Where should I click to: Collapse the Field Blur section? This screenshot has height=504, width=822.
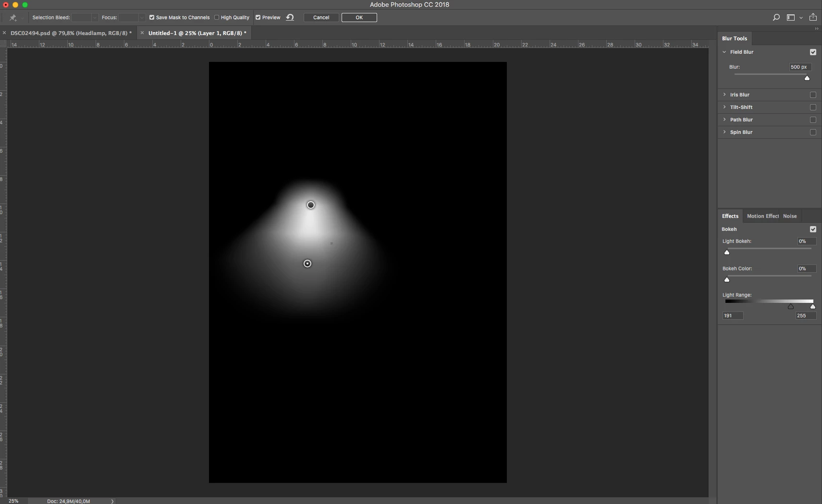[724, 52]
